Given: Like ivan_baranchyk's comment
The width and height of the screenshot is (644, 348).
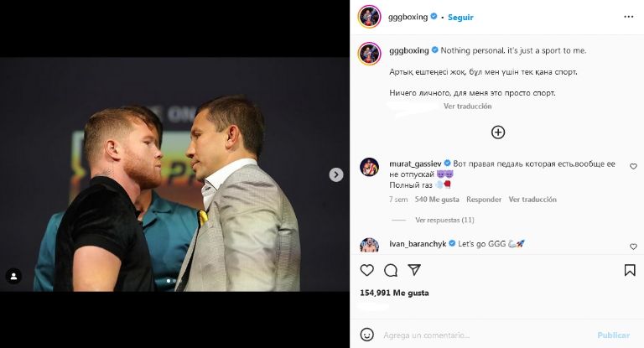Looking at the screenshot, I should pos(633,247).
